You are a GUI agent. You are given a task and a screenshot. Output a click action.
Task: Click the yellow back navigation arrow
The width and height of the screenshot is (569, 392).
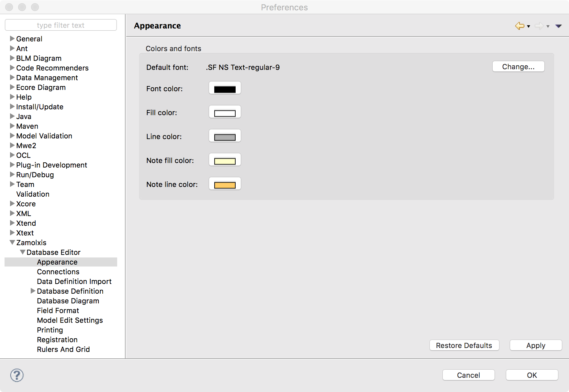[x=519, y=26]
